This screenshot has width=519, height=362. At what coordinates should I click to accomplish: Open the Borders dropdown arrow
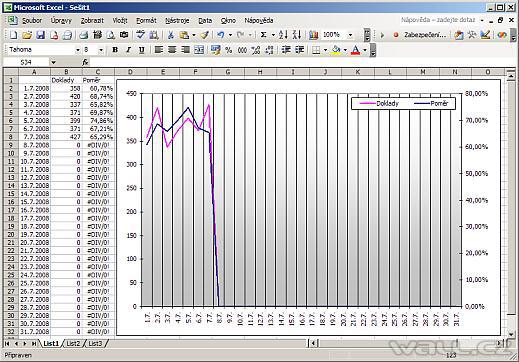point(325,50)
